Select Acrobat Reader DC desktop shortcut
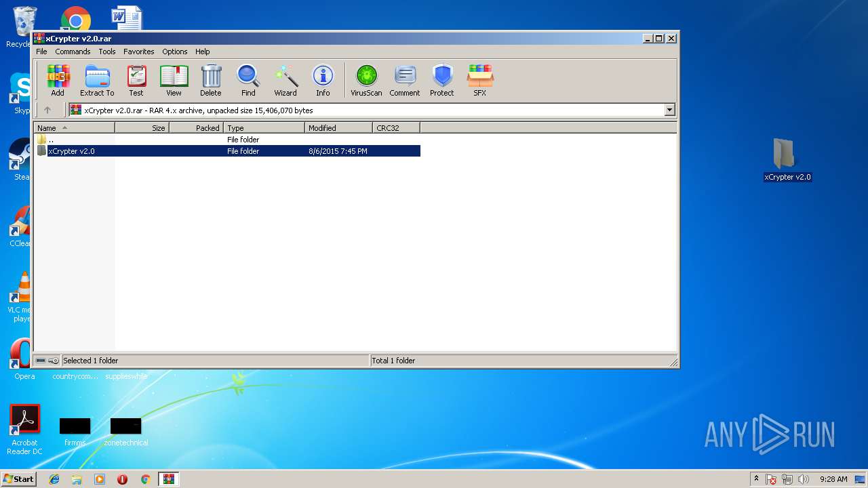The image size is (868, 488). point(24,430)
